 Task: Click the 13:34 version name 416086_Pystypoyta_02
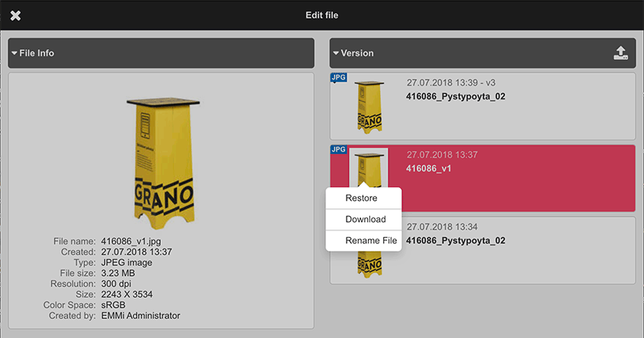(455, 240)
